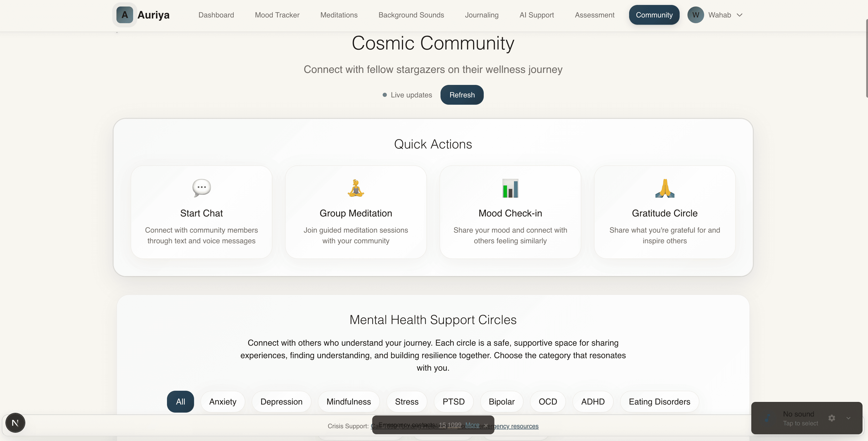This screenshot has height=441, width=868.
Task: Open the Gratitude Circle card
Action: click(665, 212)
